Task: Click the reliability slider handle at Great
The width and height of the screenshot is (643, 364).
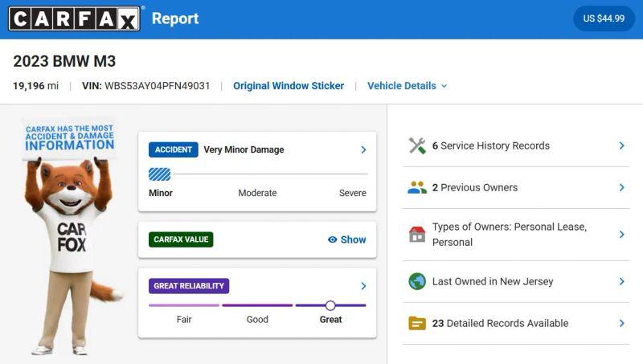Action: click(x=330, y=305)
